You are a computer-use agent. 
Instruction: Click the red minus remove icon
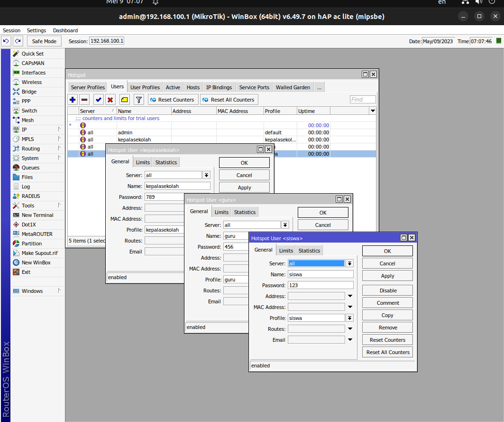pos(84,100)
